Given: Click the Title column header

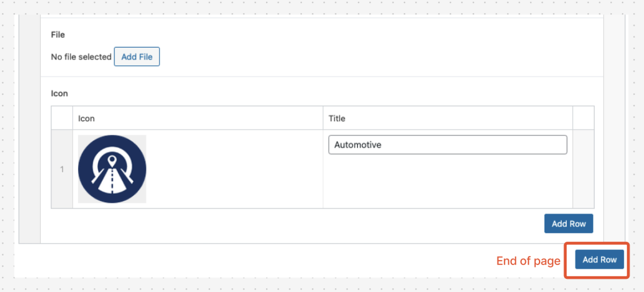Looking at the screenshot, I should (x=337, y=119).
